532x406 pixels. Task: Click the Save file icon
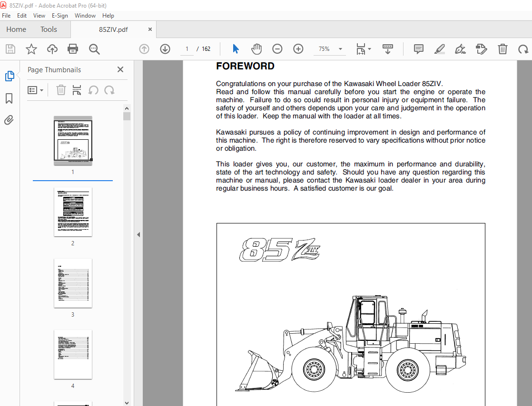pos(10,49)
